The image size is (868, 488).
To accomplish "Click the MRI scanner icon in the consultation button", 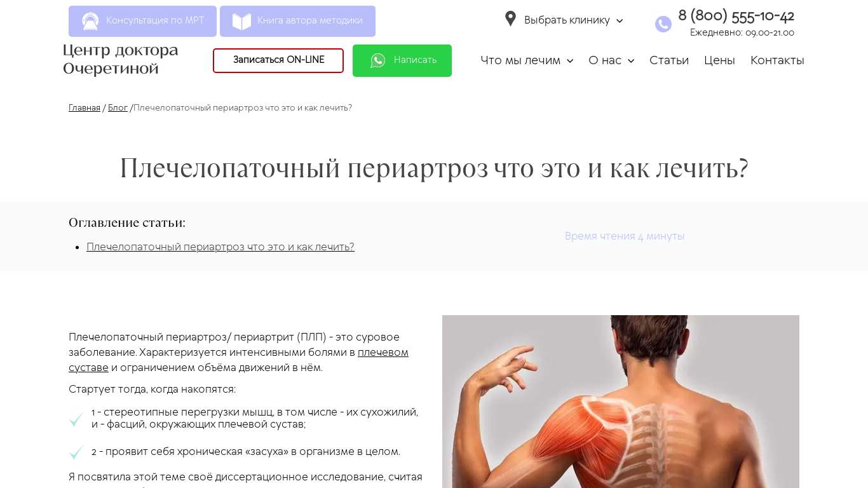I will point(90,21).
